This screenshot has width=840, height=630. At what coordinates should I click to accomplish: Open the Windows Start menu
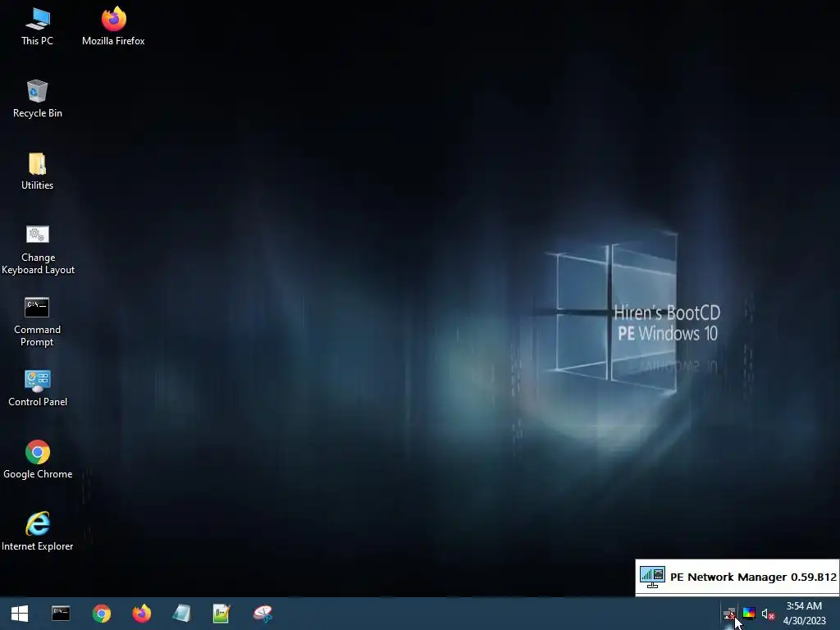coord(20,614)
